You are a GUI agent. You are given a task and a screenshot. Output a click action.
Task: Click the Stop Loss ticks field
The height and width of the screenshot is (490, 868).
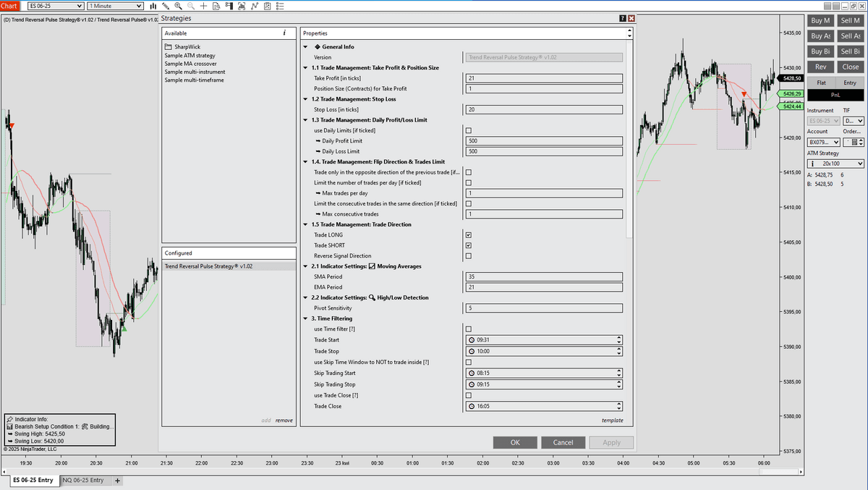(542, 109)
